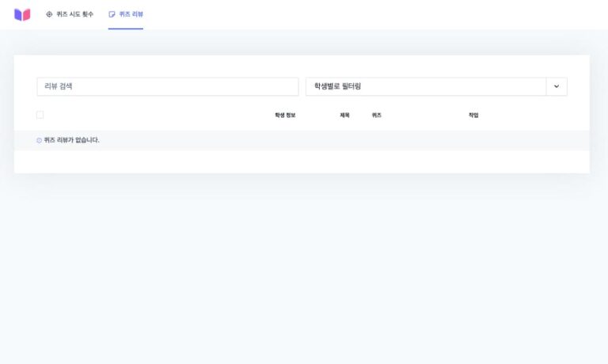Click the purple book logo icon

pos(22,14)
